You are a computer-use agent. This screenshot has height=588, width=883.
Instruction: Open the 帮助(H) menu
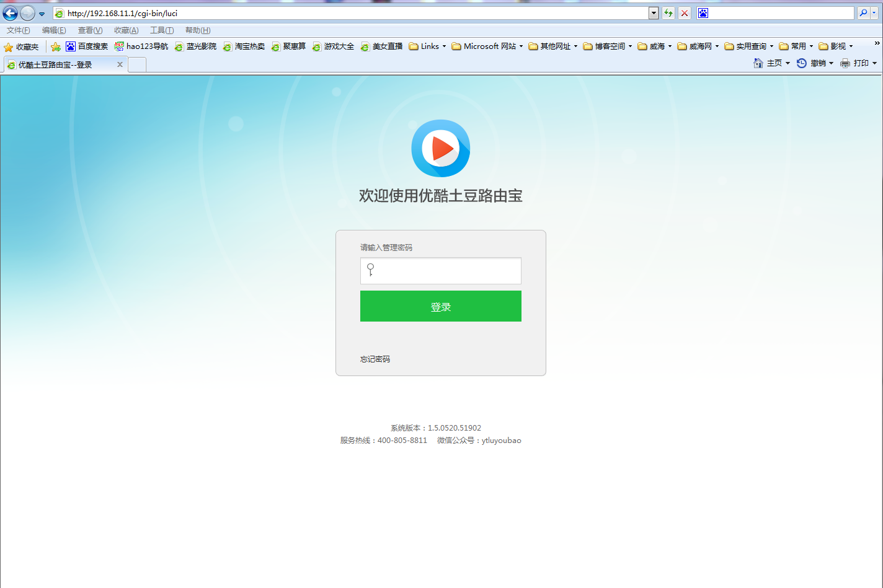[x=198, y=30]
